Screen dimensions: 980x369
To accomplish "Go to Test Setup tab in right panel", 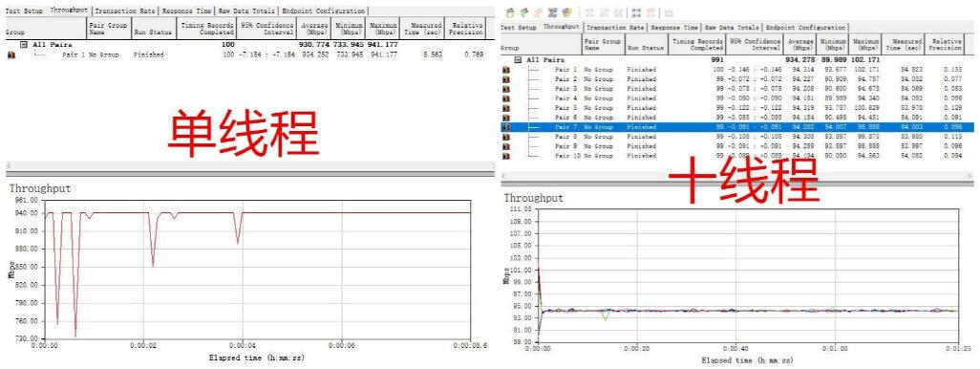I will pyautogui.click(x=519, y=28).
